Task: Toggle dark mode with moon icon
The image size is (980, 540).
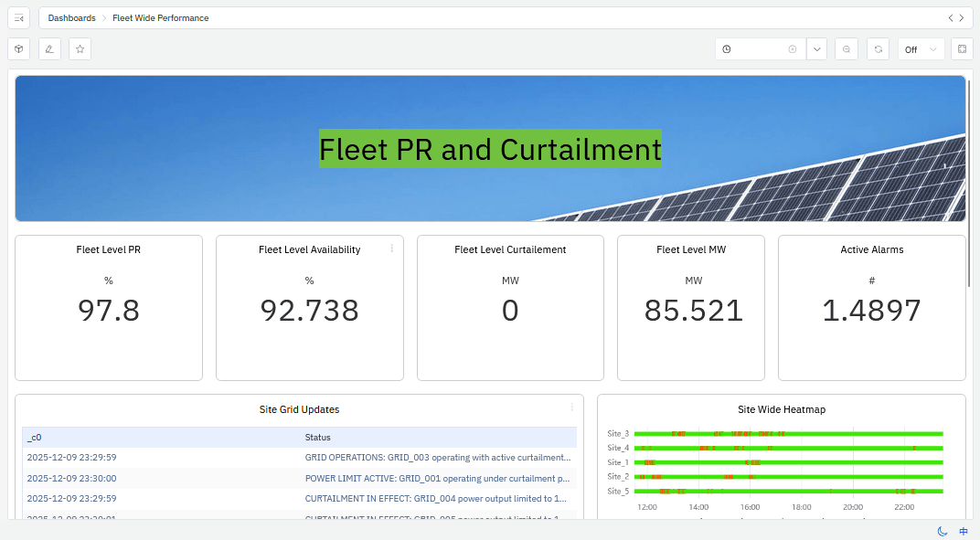Action: click(943, 531)
